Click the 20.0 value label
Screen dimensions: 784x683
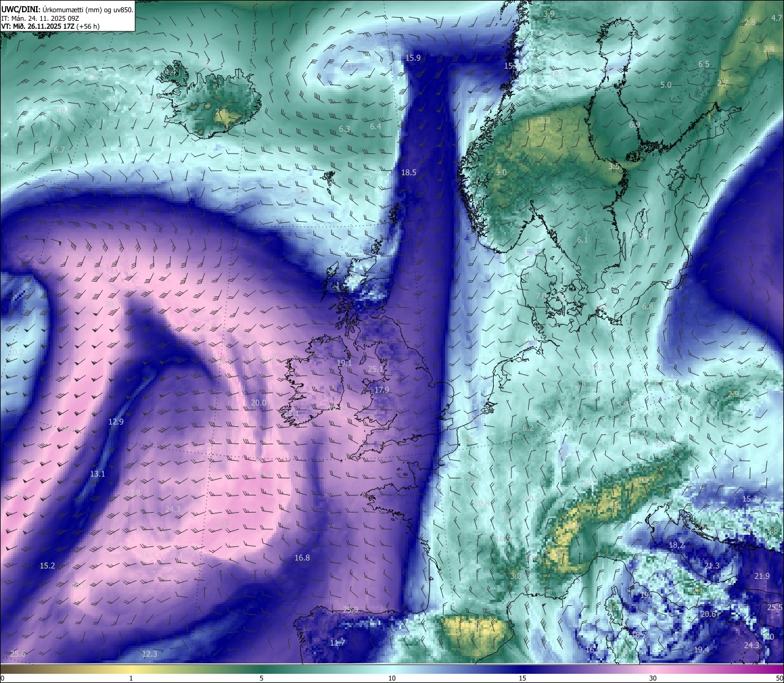click(x=258, y=403)
